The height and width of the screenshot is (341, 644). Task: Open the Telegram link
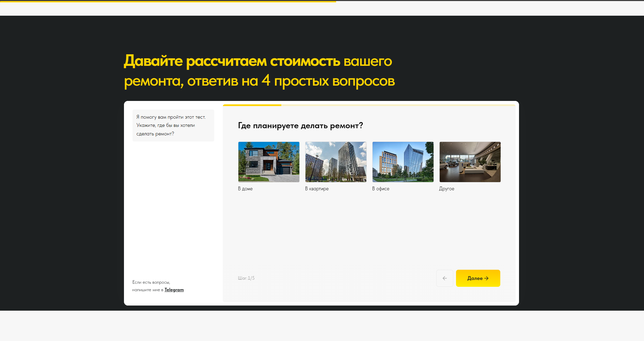[x=174, y=290]
